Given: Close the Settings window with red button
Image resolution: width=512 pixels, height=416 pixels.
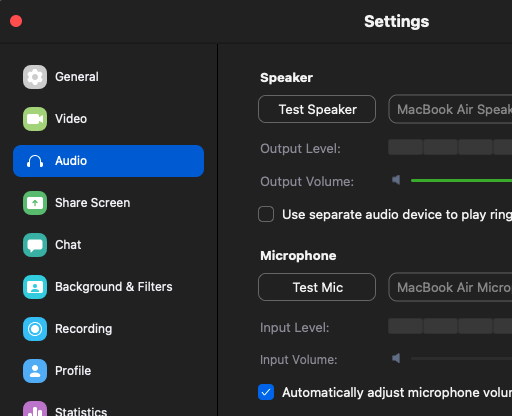Looking at the screenshot, I should point(16,21).
